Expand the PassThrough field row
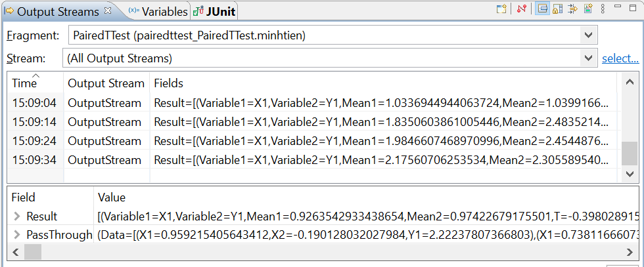This screenshot has width=644, height=267. [16, 235]
